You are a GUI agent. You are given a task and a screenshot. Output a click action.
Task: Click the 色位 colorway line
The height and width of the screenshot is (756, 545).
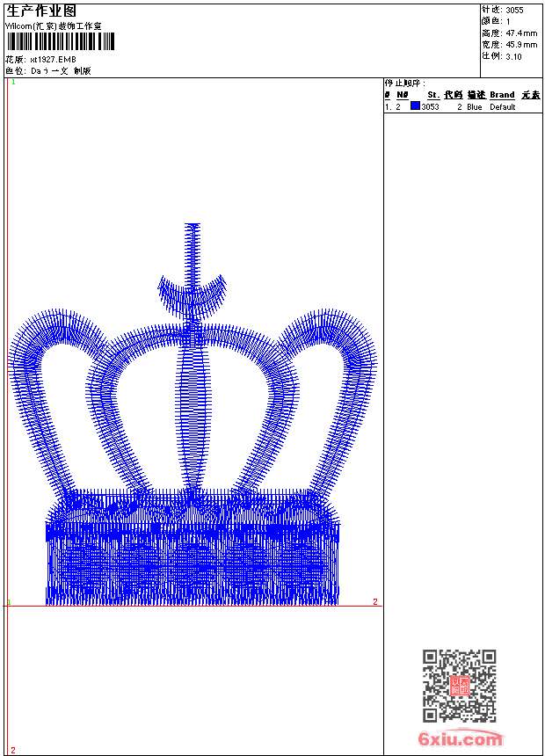pyautogui.click(x=48, y=71)
